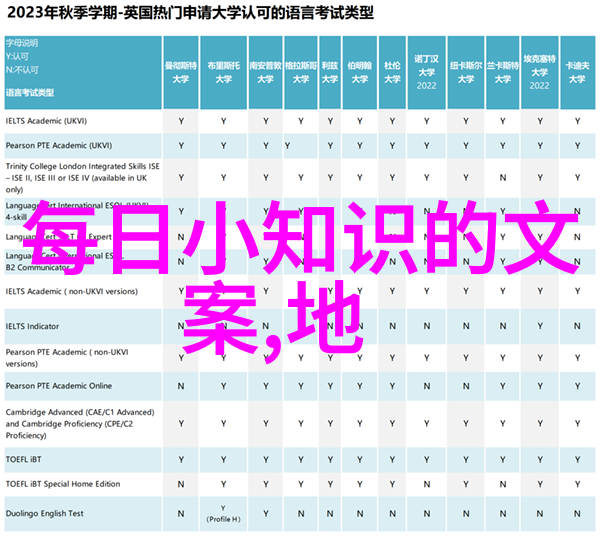
Task: Click TOEFL iBT Y under 卡迪夫大学
Action: (577, 459)
